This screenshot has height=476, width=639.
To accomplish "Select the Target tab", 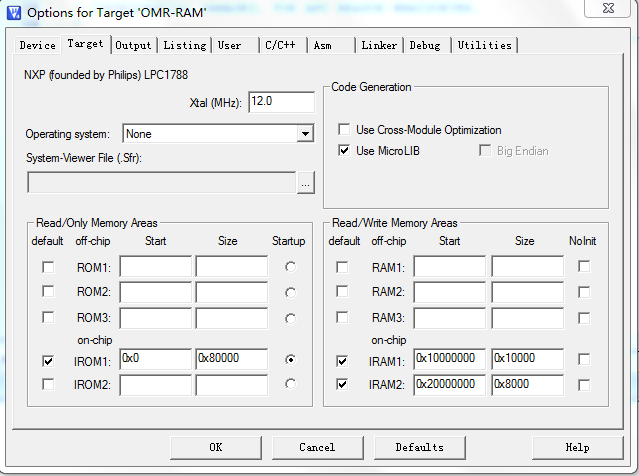I will pos(86,44).
